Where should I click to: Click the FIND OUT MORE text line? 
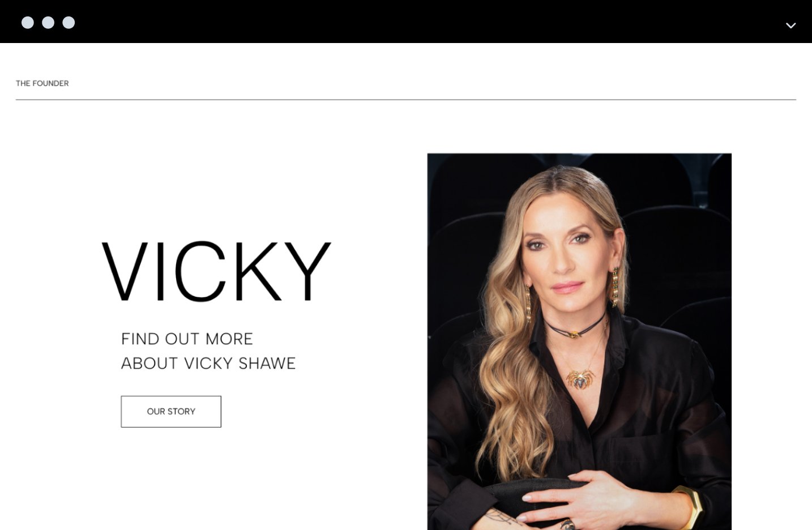pos(187,339)
